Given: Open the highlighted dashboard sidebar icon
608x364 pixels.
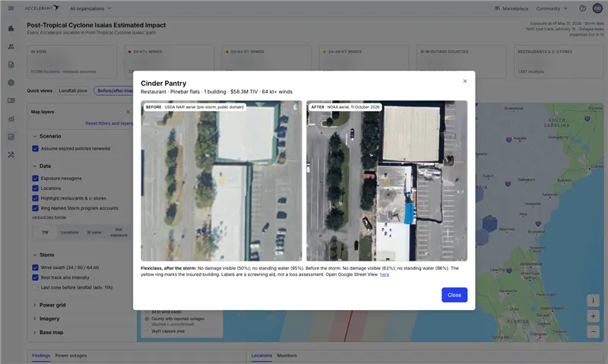Looking at the screenshot, I should tap(11, 137).
